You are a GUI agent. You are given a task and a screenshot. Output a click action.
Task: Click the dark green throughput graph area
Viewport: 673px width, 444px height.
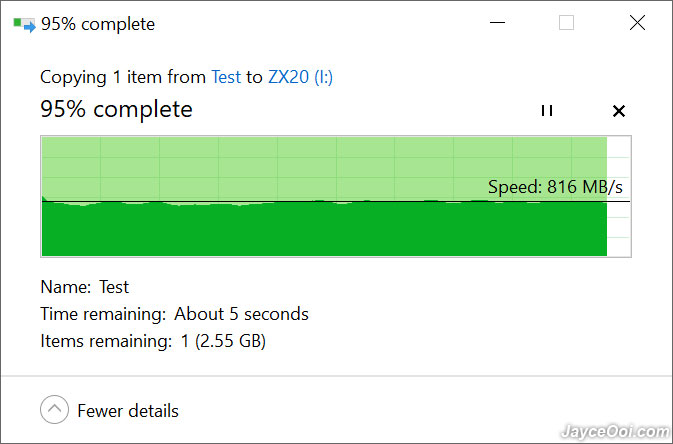(x=324, y=229)
